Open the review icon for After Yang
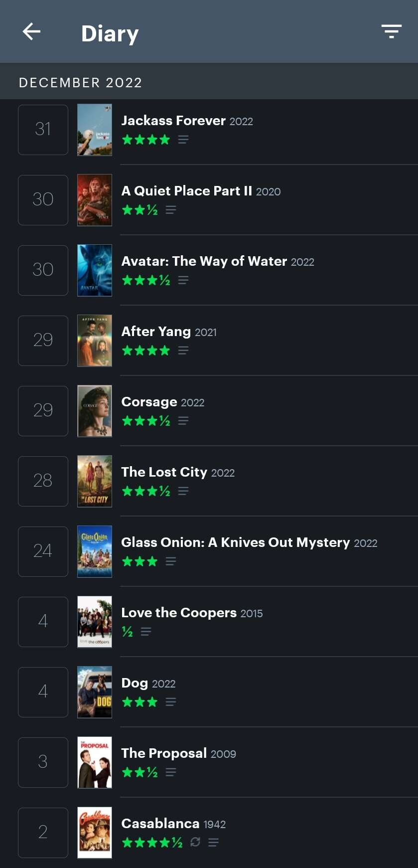The width and height of the screenshot is (418, 868). click(x=183, y=351)
